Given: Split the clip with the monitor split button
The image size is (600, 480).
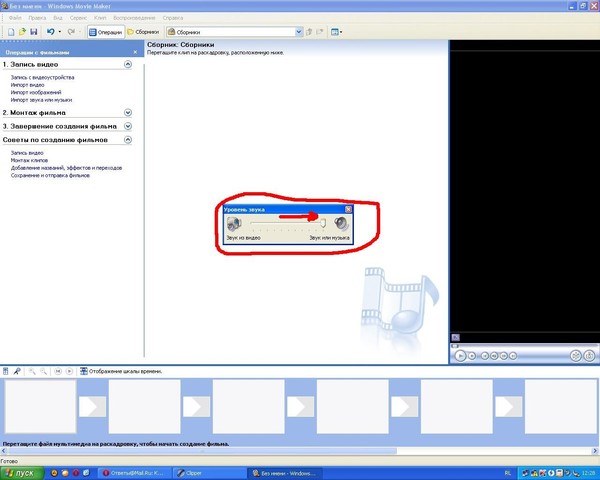Looking at the screenshot, I should (576, 356).
